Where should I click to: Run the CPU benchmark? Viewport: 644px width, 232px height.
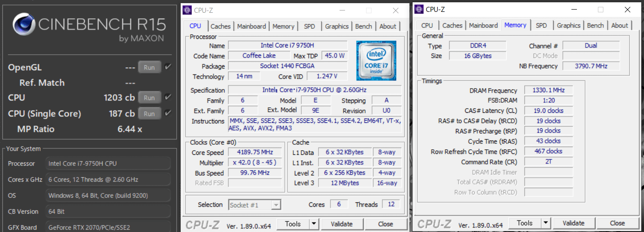149,97
